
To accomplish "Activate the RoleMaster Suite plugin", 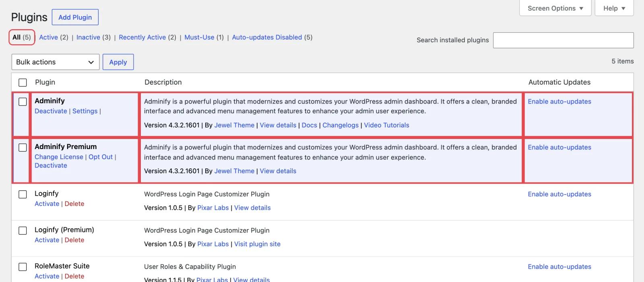I will tap(47, 276).
